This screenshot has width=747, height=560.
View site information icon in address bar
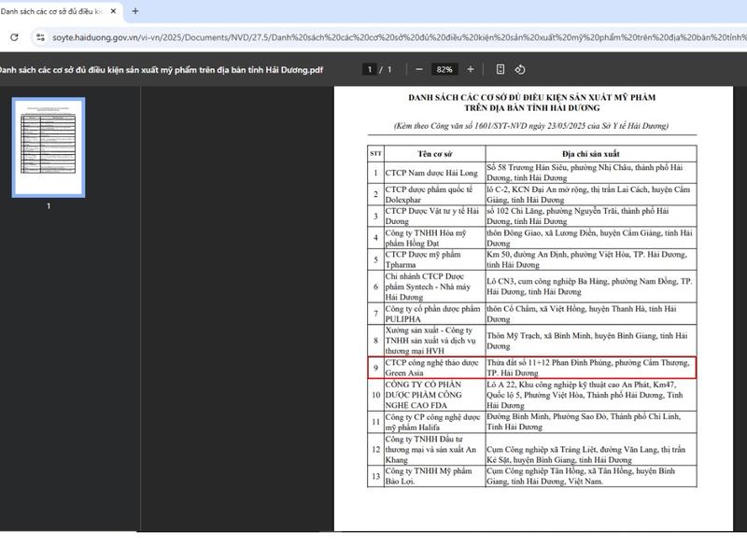click(40, 37)
